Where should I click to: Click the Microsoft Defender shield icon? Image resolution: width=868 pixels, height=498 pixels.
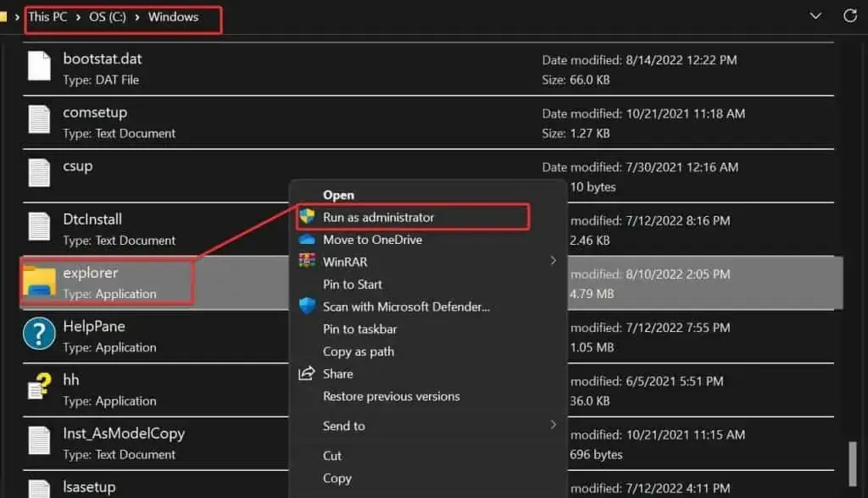(x=307, y=306)
